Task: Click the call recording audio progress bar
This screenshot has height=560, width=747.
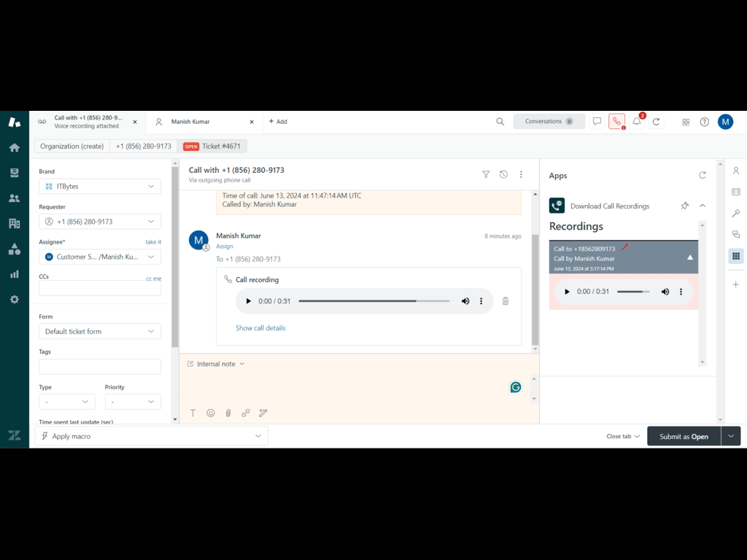Action: (x=373, y=301)
